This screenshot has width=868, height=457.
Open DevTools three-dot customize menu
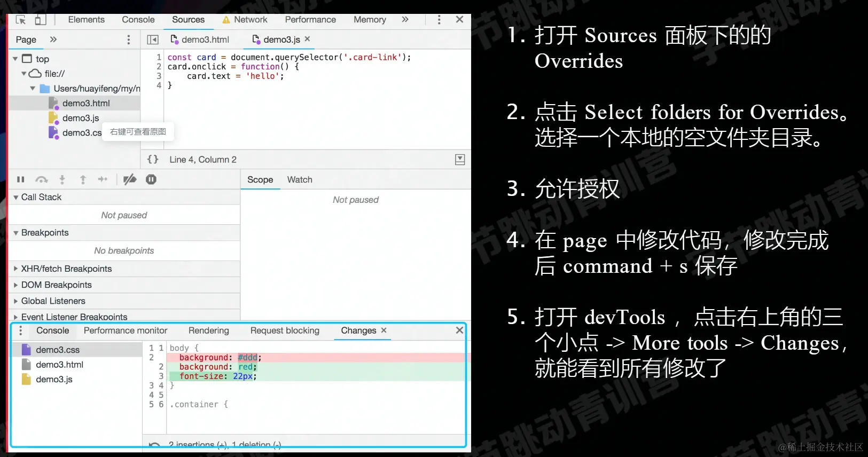click(x=439, y=20)
